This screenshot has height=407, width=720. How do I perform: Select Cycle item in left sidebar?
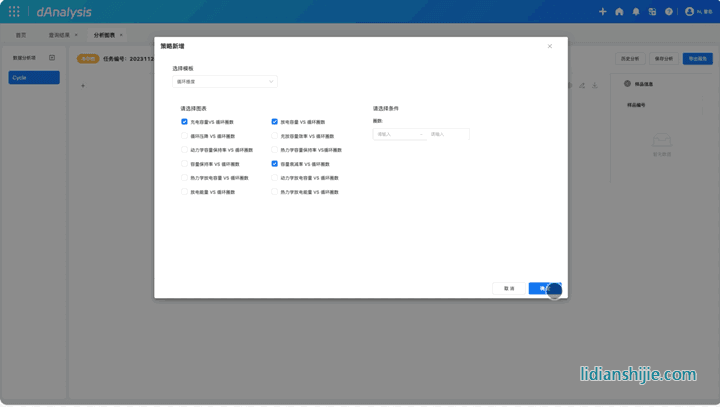click(x=34, y=77)
